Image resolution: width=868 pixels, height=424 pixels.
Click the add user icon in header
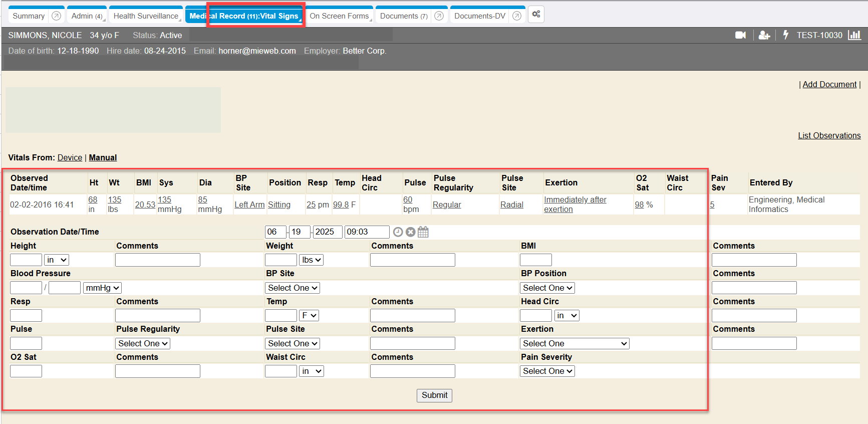point(764,35)
